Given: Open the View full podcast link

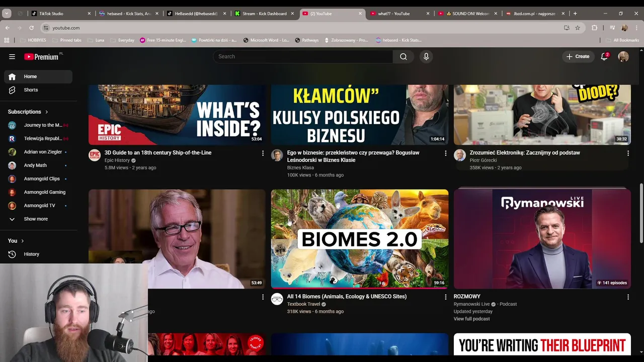Looking at the screenshot, I should 471,319.
